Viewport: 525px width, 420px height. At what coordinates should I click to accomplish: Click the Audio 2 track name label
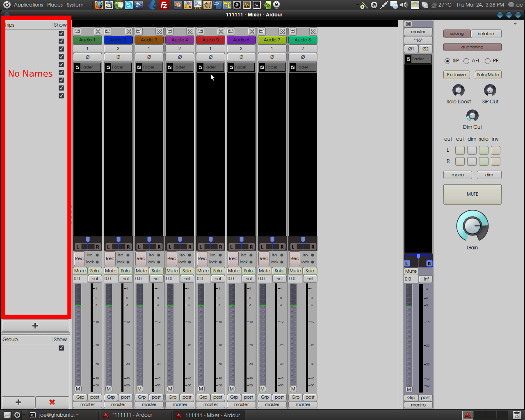click(118, 40)
